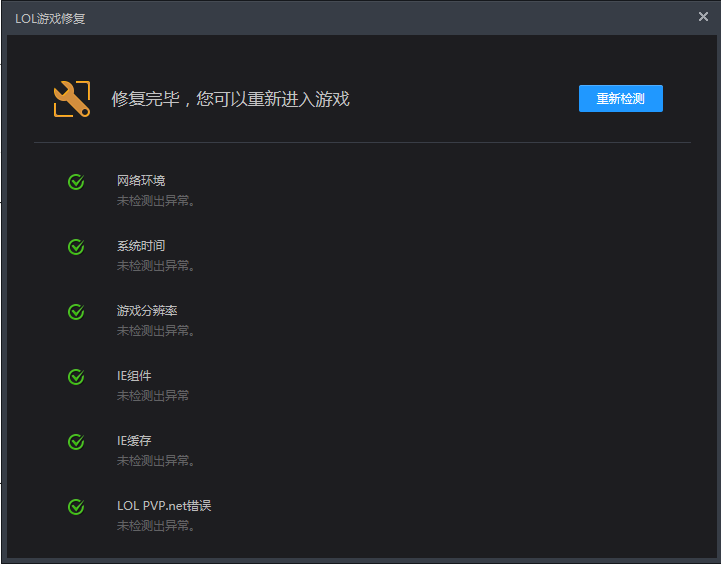The height and width of the screenshot is (564, 721).
Task: Select the IE组件 item title
Action: tap(134, 376)
